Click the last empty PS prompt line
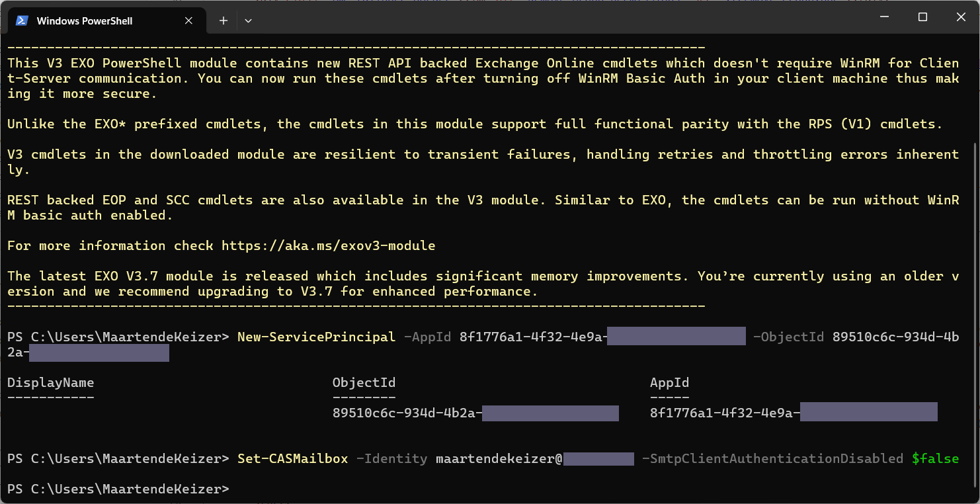 point(118,489)
